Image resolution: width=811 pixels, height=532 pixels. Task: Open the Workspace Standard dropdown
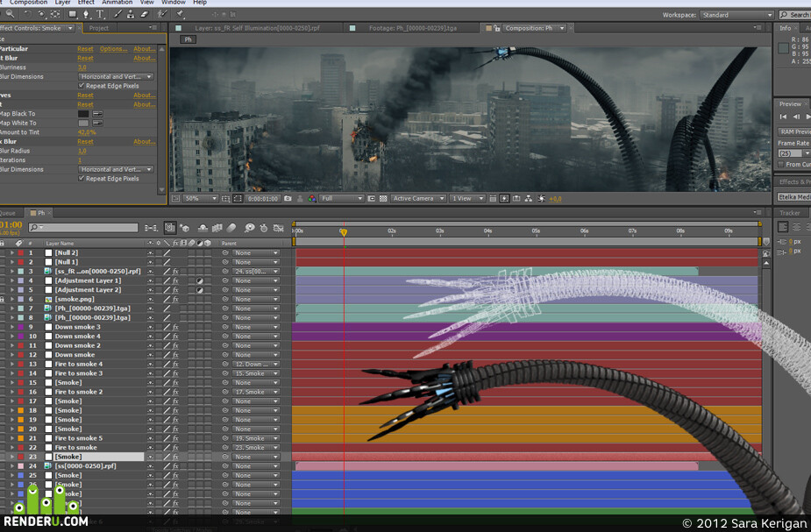pos(737,15)
